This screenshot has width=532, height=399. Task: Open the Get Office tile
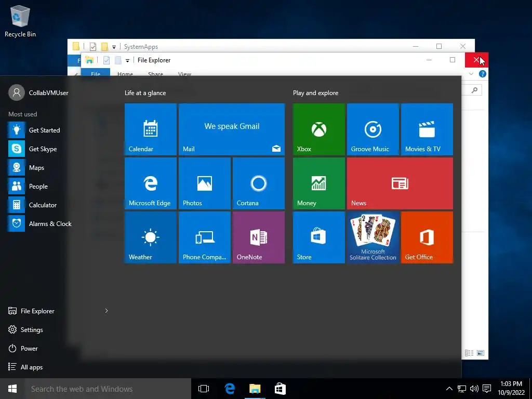point(427,237)
